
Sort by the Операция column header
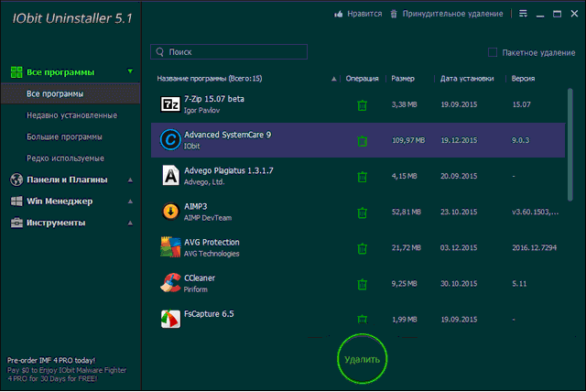coord(363,79)
